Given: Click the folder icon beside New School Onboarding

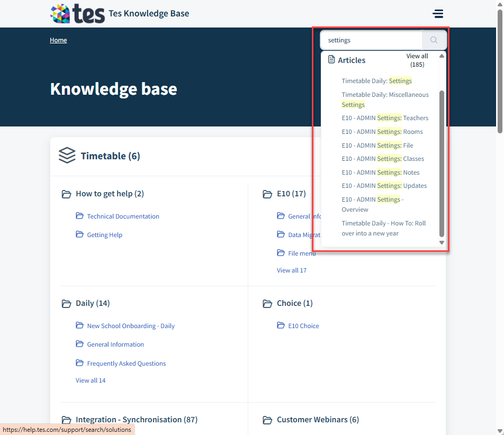Looking at the screenshot, I should click(x=79, y=325).
